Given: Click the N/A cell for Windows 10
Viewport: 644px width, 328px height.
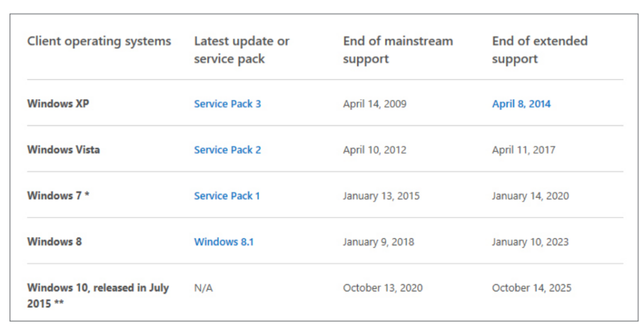Looking at the screenshot, I should tap(203, 288).
